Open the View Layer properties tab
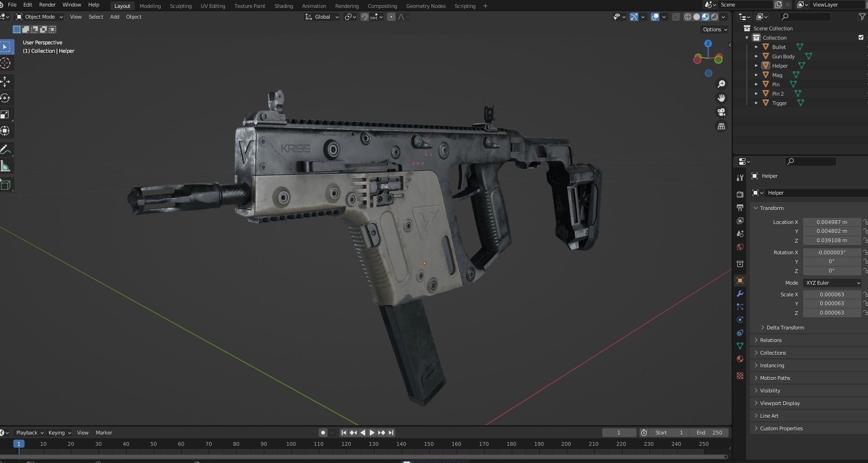This screenshot has width=868, height=463. coord(740,220)
